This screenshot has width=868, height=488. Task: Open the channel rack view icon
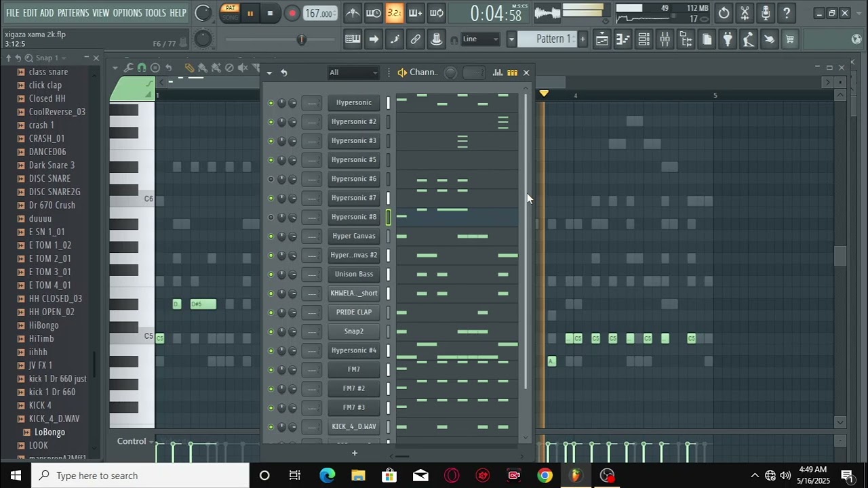pos(644,39)
